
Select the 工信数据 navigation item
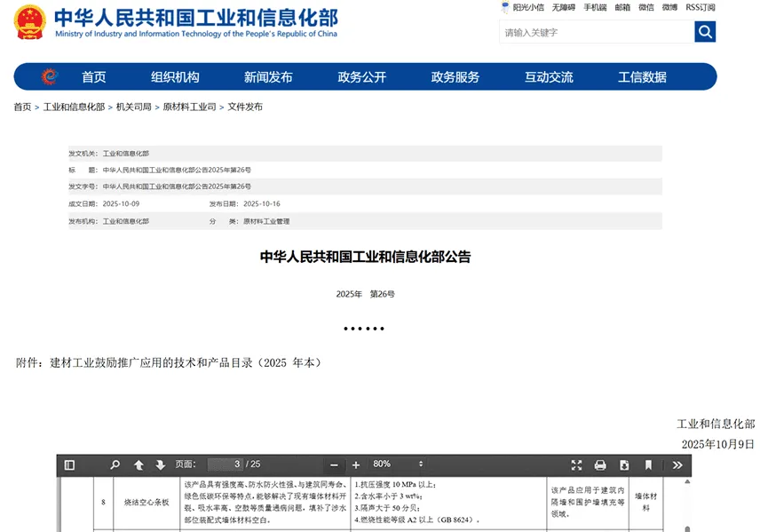[x=642, y=77]
